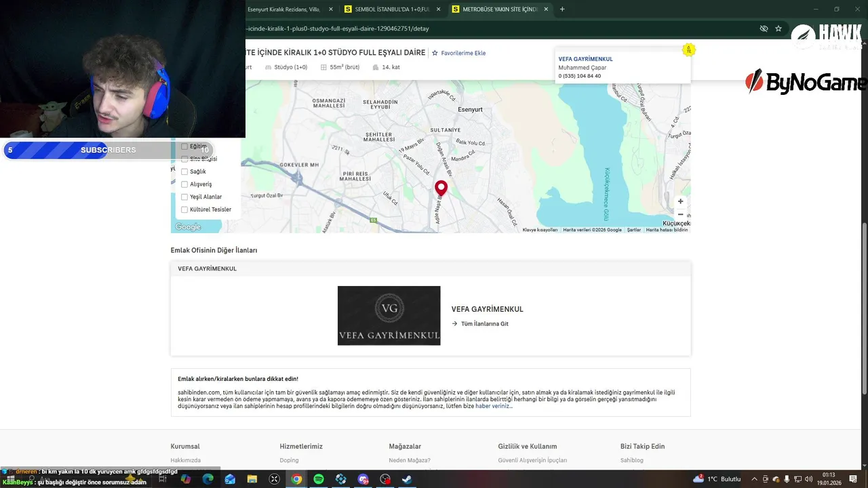
Task: Click the red location pin on map
Action: 441,188
